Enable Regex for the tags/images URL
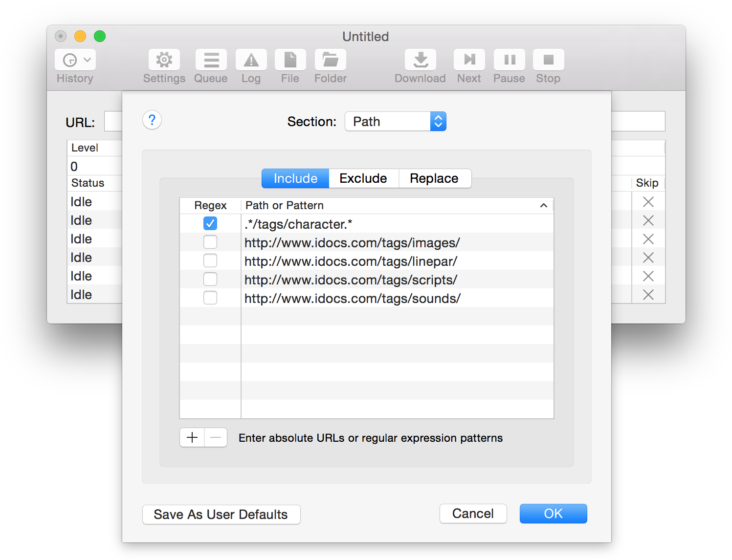Image resolution: width=732 pixels, height=560 pixels. click(x=210, y=242)
